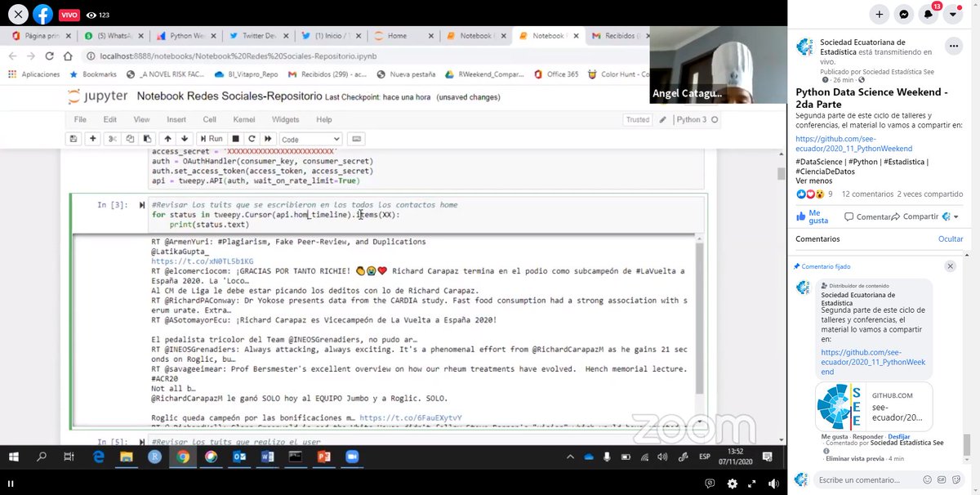Open the Jupyter View menu
This screenshot has width=980, height=495.
tap(140, 119)
